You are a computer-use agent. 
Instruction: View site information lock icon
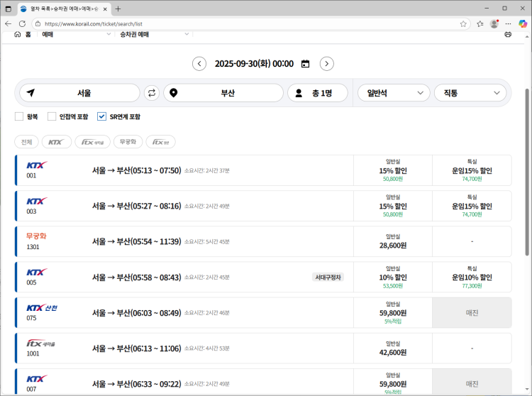pos(38,23)
